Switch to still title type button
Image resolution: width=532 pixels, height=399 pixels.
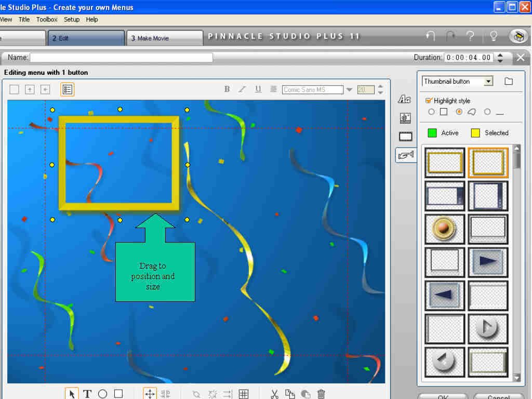coord(14,89)
